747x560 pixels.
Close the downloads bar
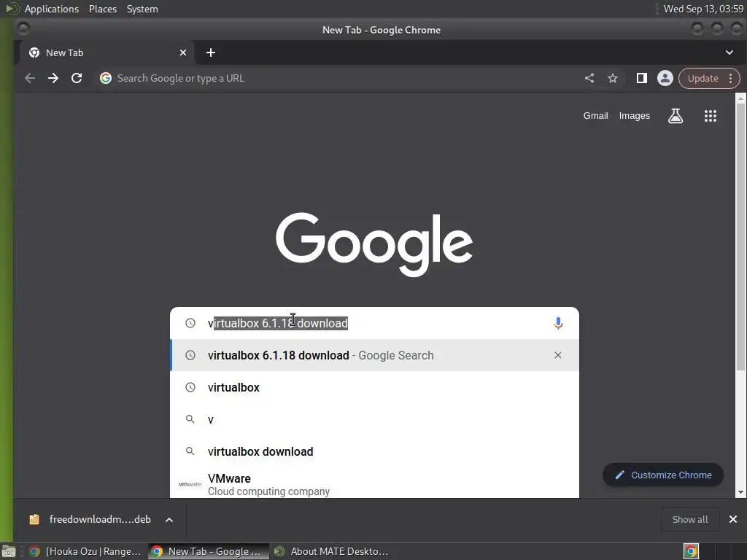[x=733, y=519]
